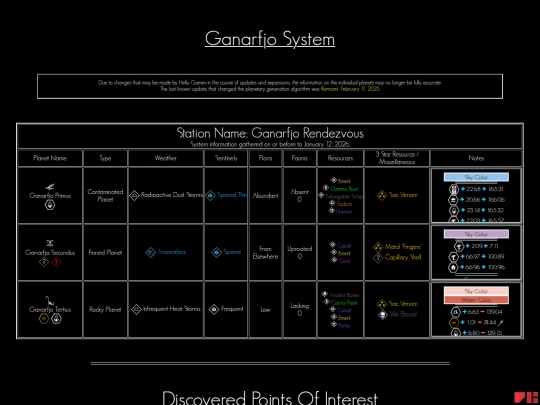Click the resource icon beside Gamma Root
Viewport: 540px width, 405px height.
click(326, 188)
